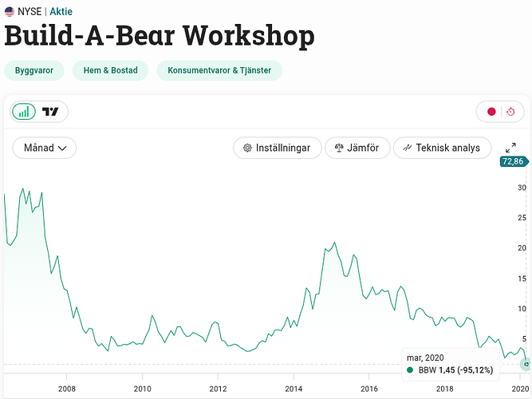Open the Jämför compare option
Viewport: 532px width, 399px height.
tap(357, 148)
